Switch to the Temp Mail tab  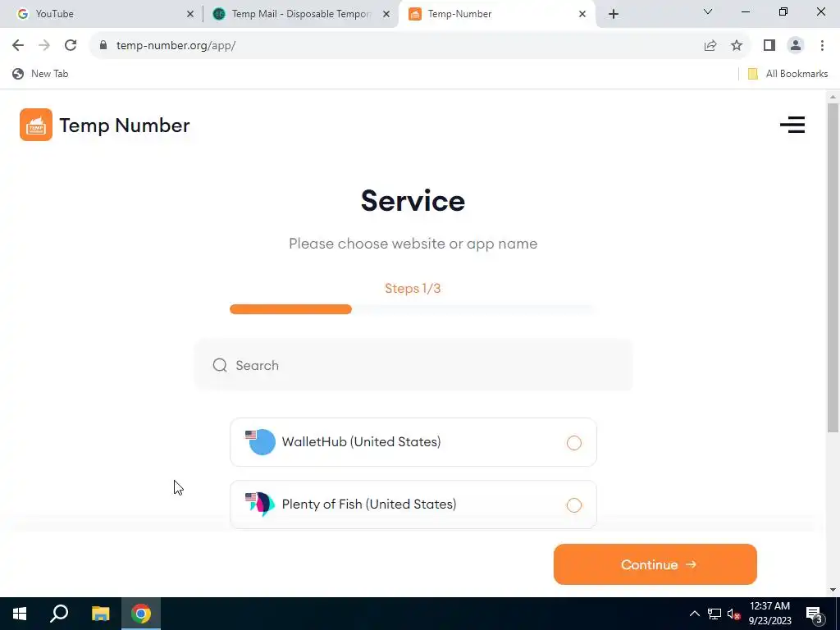[301, 14]
